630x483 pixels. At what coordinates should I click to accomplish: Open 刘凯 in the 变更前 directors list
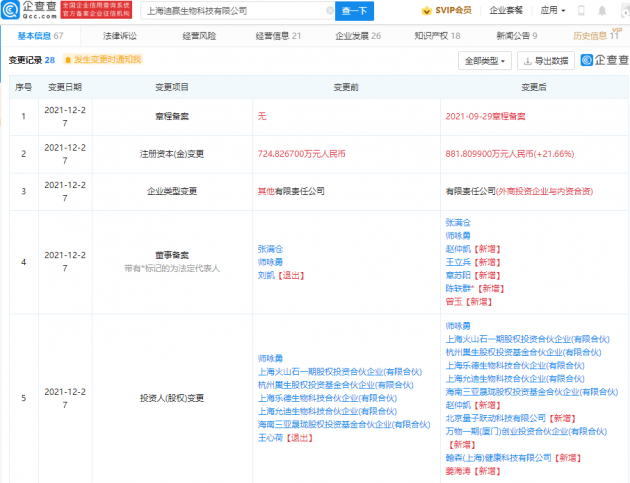click(266, 276)
